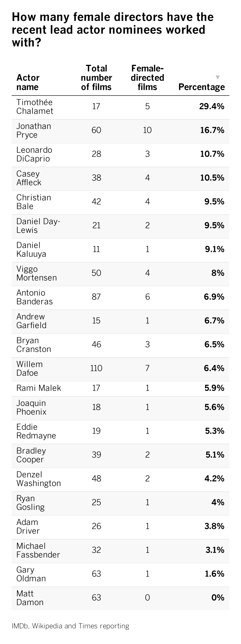Select Willem Dafoe's 110 films cell
241x644 pixels.
tap(96, 368)
